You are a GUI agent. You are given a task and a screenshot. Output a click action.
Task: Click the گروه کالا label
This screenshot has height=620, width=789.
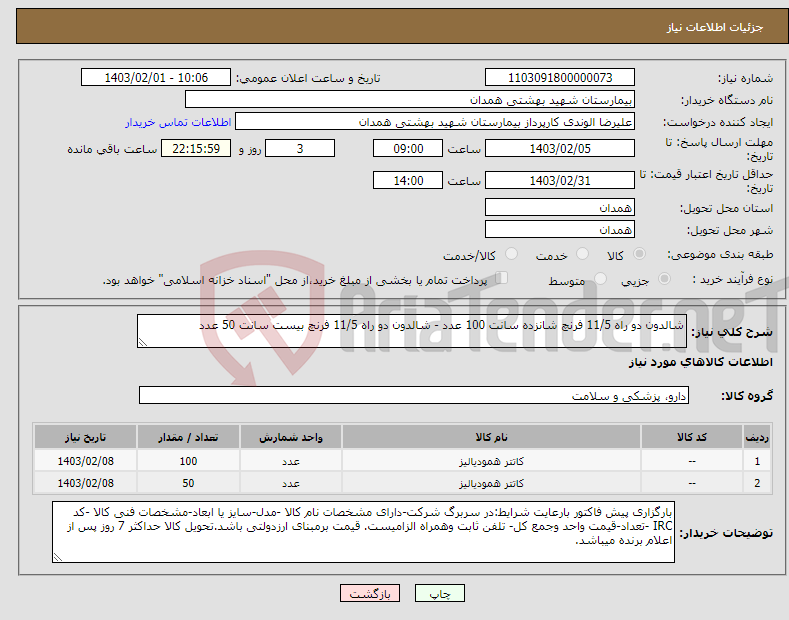(x=747, y=396)
